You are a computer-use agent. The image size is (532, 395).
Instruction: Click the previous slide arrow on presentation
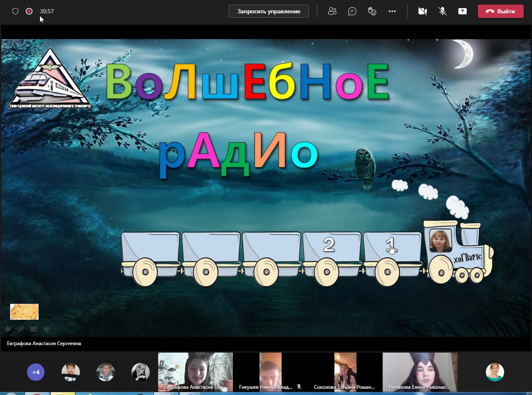8,329
